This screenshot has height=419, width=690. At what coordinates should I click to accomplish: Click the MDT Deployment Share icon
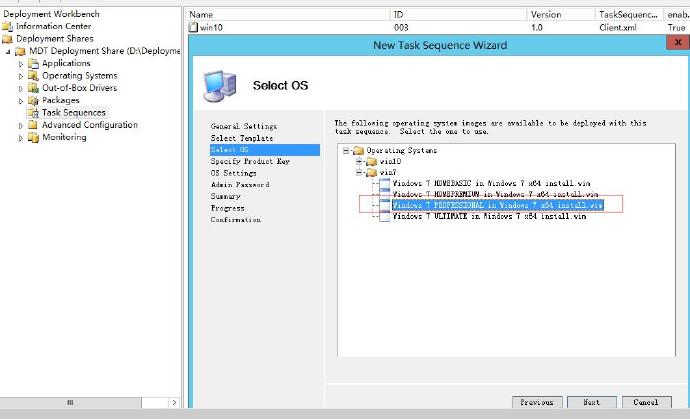[20, 51]
